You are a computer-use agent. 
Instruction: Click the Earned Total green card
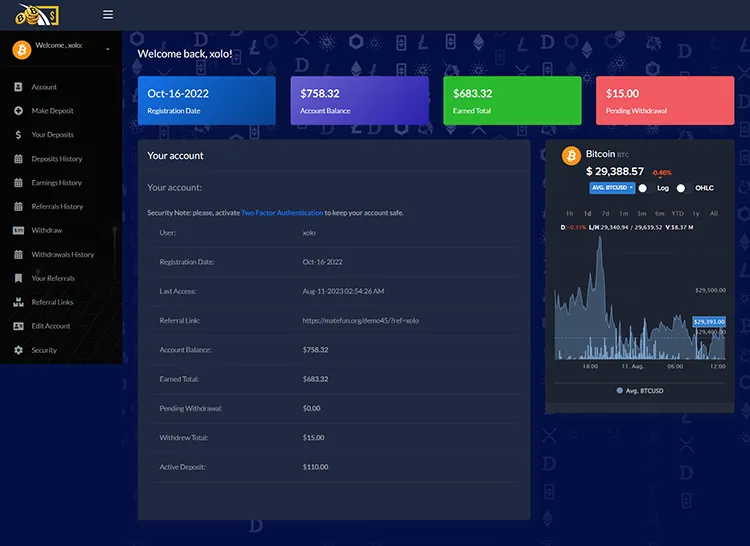[512, 100]
